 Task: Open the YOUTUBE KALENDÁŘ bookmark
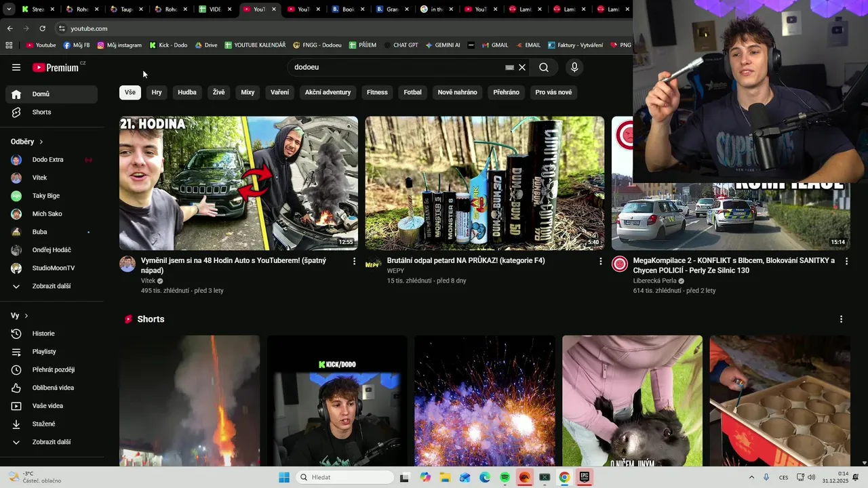click(255, 45)
